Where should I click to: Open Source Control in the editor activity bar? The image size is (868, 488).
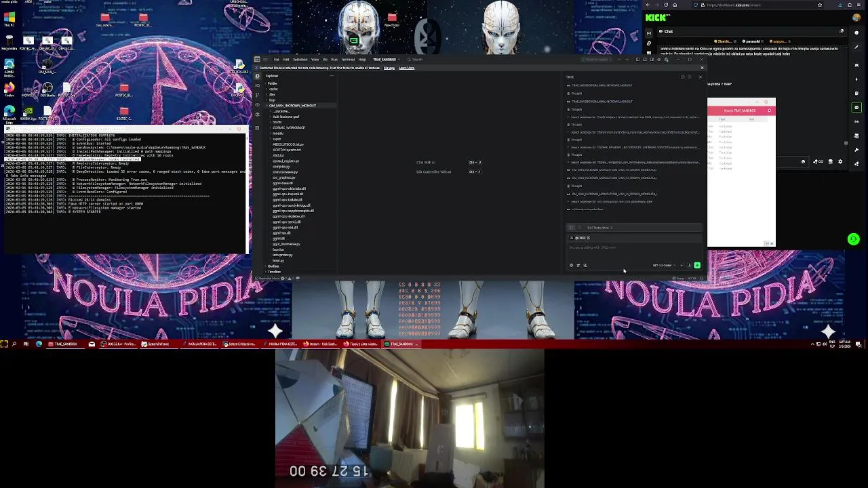click(257, 95)
